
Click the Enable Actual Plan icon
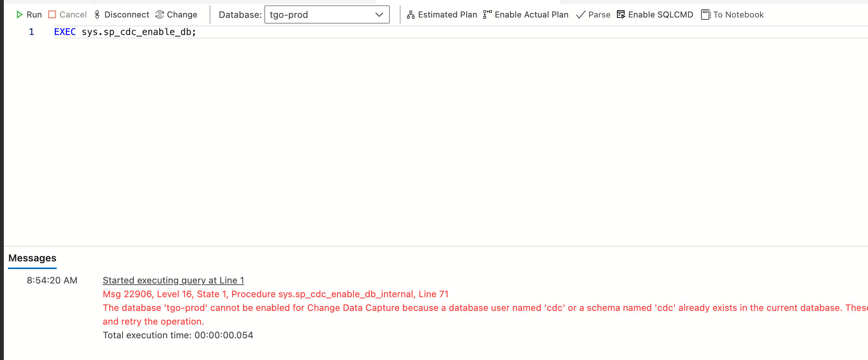(487, 14)
